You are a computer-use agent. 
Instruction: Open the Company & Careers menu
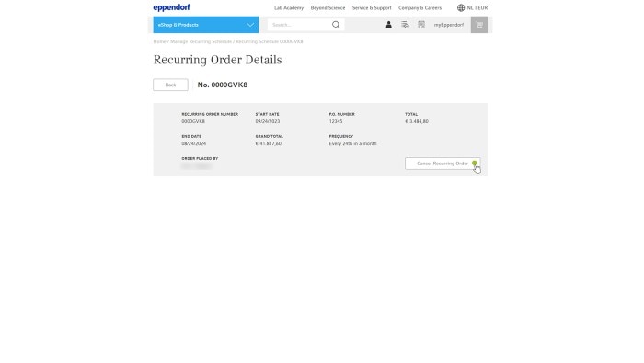click(420, 7)
